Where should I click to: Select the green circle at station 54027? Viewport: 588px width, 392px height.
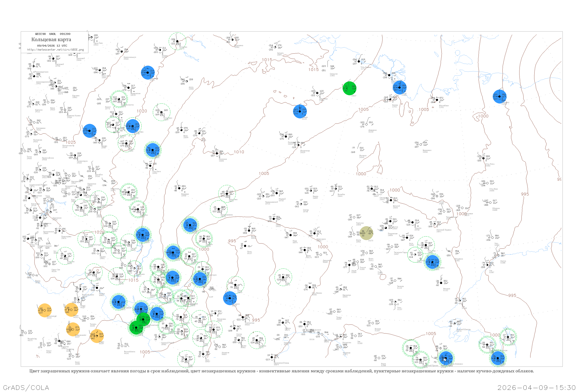click(349, 88)
